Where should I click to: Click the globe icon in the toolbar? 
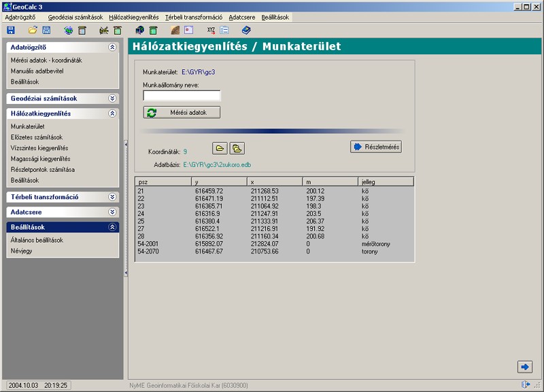coord(69,31)
